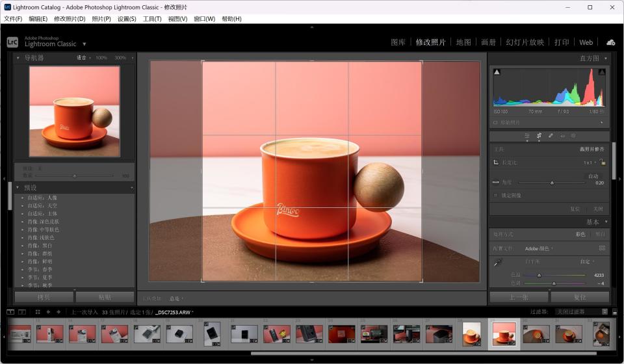The width and height of the screenshot is (624, 364).
Task: Open the 关闭过滤器 filter dropdown
Action: 581,312
